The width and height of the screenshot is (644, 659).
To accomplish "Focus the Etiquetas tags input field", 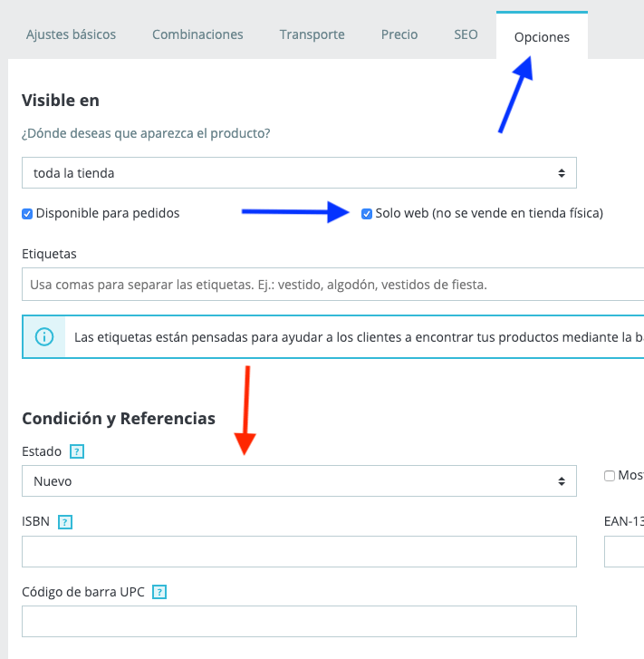I will point(332,284).
